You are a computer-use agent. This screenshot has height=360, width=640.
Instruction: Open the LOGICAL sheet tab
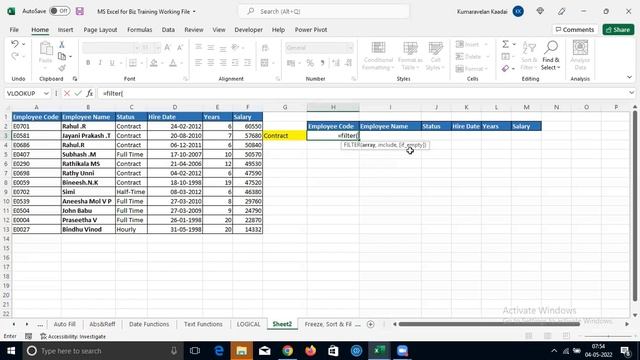(248, 324)
